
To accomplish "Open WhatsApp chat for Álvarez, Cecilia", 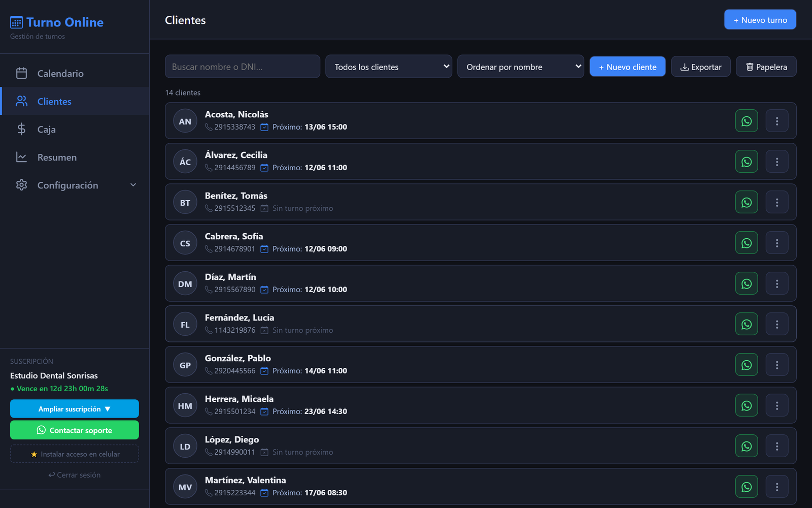I will tap(747, 162).
